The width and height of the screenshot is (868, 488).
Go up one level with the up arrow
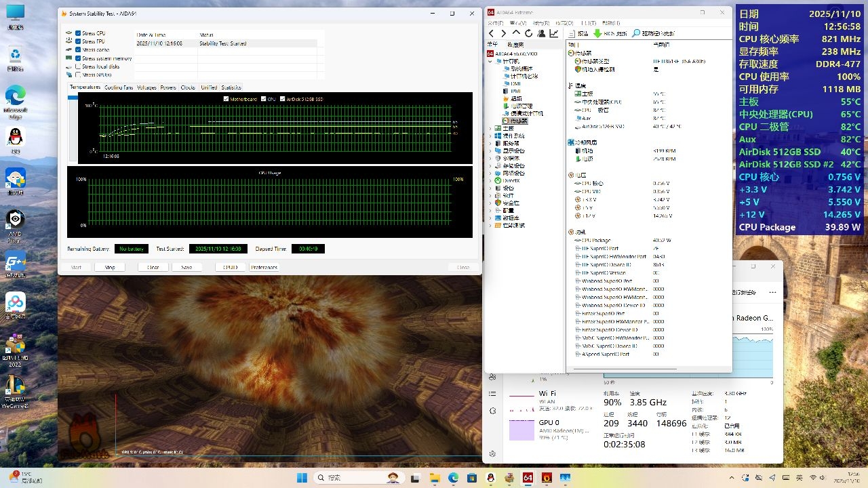click(x=516, y=33)
